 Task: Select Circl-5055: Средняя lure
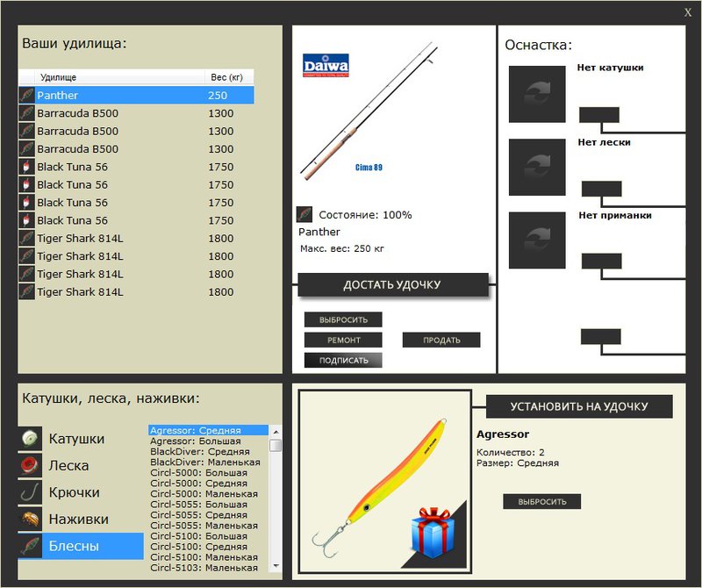(209, 515)
